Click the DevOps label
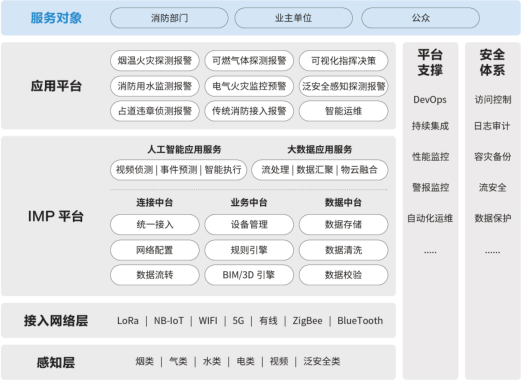The height and width of the screenshot is (381, 523). tap(430, 100)
